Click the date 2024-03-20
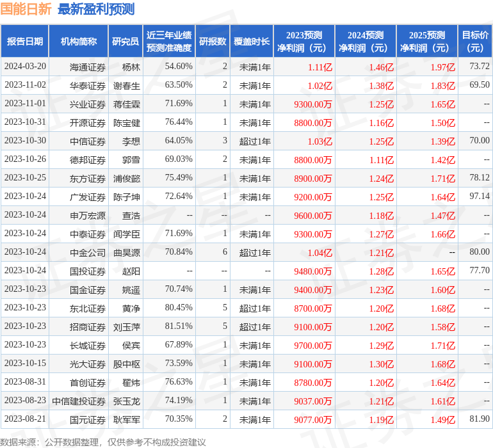Screen dimensions: 493x448 tap(25, 66)
